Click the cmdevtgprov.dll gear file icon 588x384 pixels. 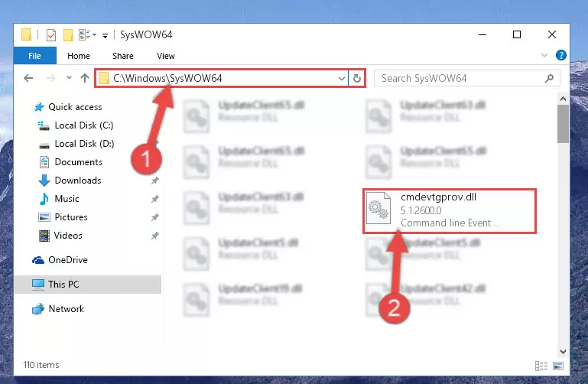click(x=378, y=208)
